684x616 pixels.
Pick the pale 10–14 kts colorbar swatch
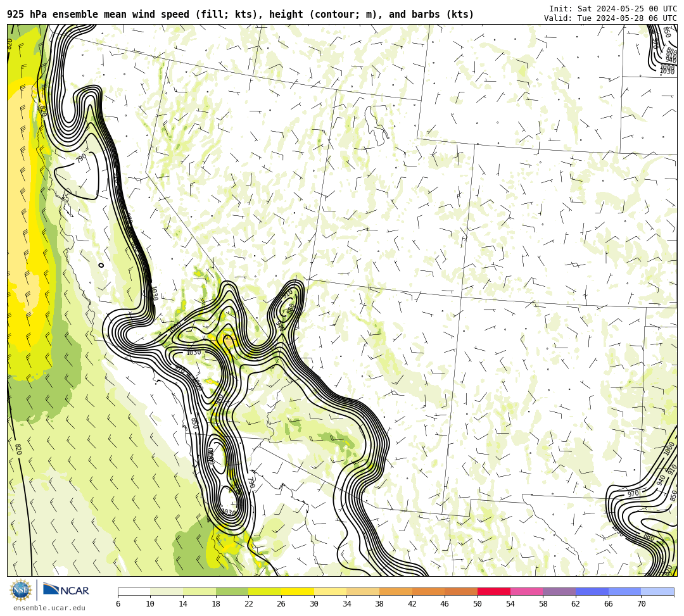pos(167,591)
